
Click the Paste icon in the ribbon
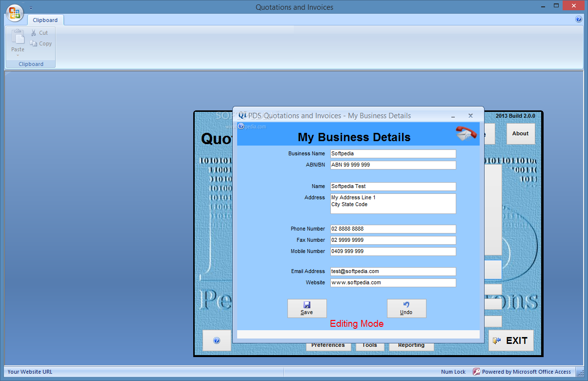[x=18, y=37]
